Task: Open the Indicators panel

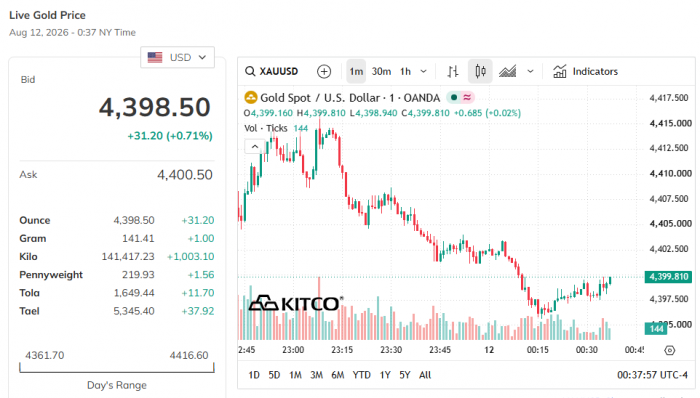Action: [x=585, y=71]
